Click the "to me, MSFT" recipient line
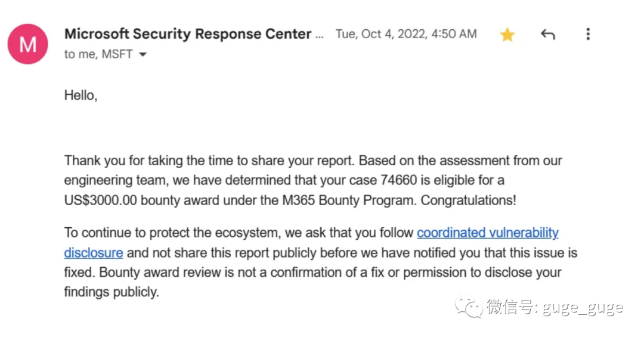The width and height of the screenshot is (644, 337). 98,54
